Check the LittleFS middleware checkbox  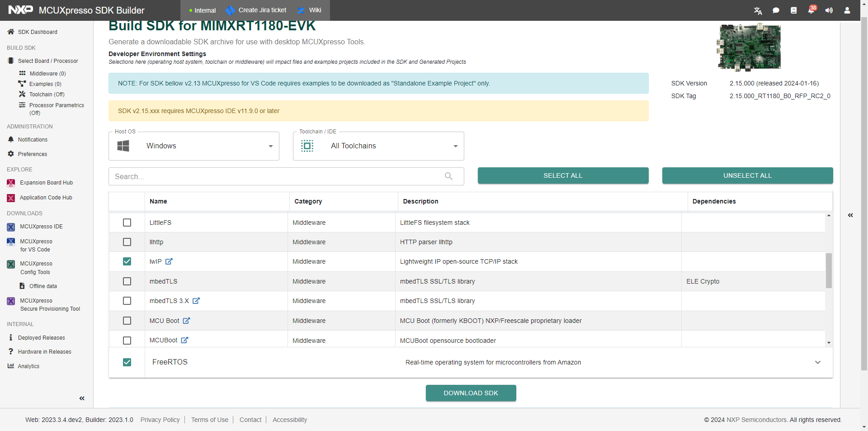click(x=127, y=223)
